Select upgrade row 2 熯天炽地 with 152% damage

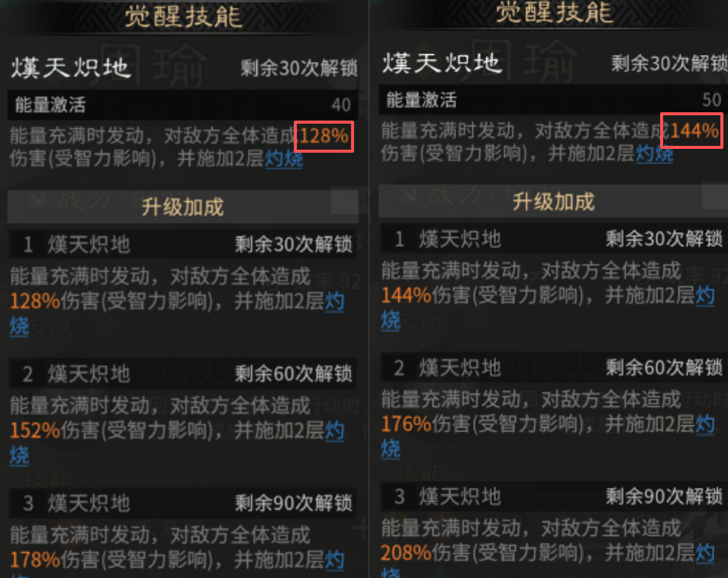[183, 373]
